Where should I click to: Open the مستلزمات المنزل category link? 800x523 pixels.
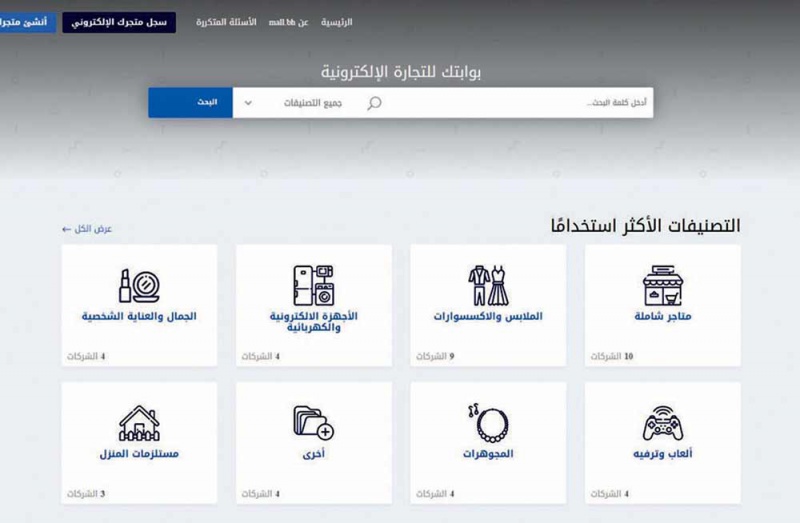pyautogui.click(x=139, y=454)
